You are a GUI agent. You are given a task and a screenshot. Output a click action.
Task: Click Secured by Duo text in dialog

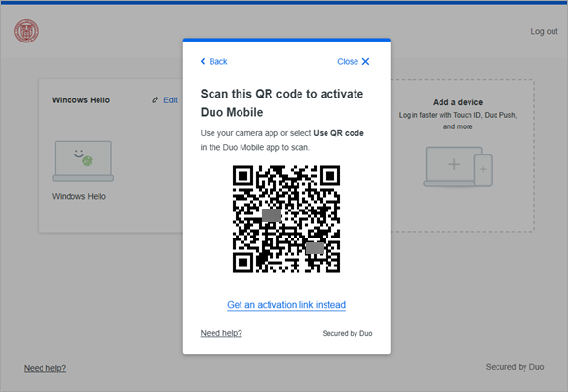[347, 333]
